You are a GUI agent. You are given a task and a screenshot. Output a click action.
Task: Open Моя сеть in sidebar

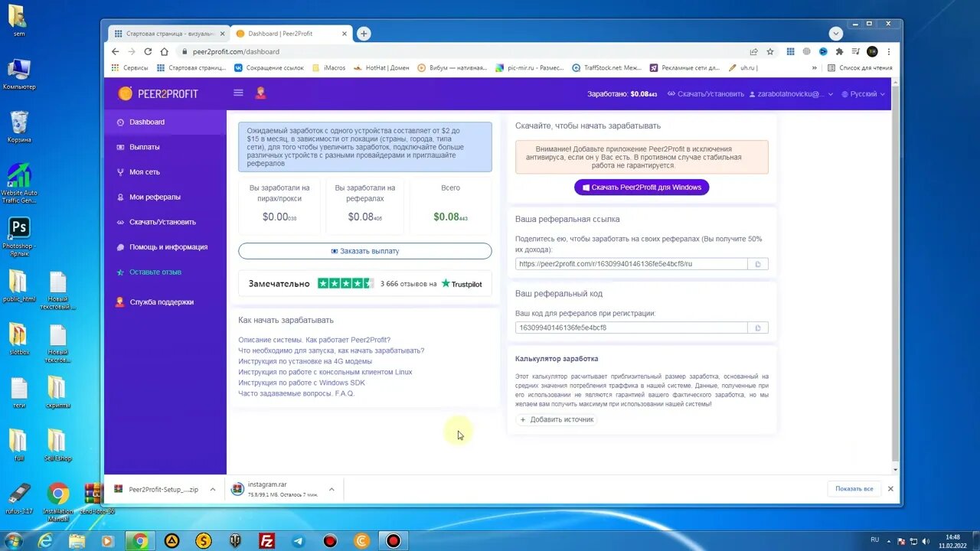point(165,172)
